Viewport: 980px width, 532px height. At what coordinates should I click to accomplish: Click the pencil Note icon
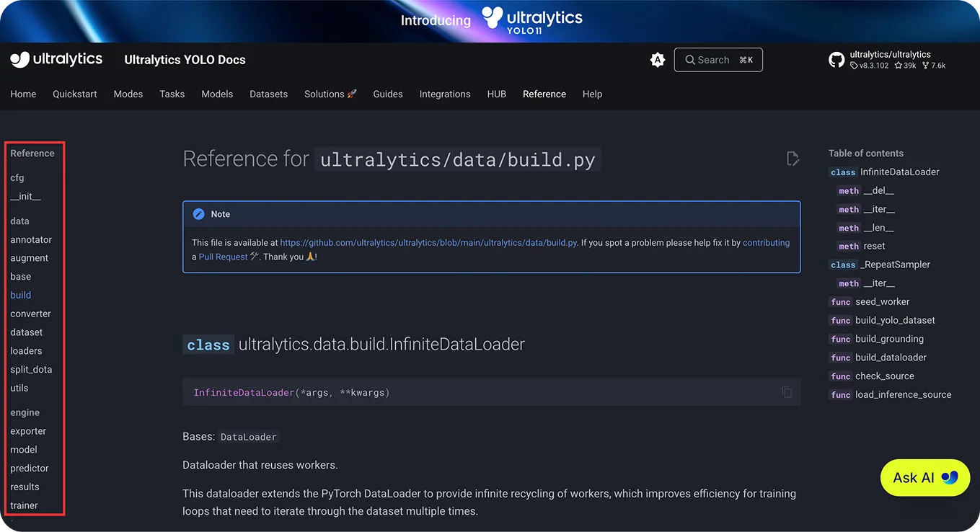pos(198,214)
